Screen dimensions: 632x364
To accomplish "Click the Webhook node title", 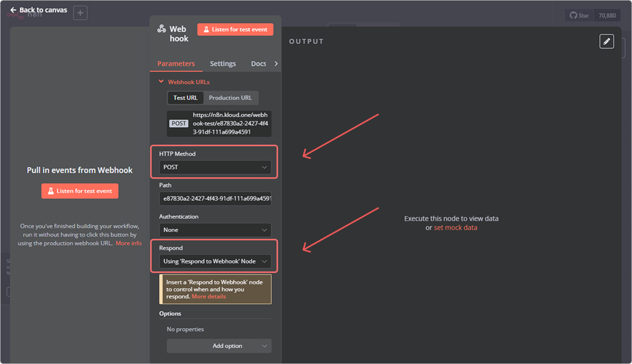I will click(179, 34).
